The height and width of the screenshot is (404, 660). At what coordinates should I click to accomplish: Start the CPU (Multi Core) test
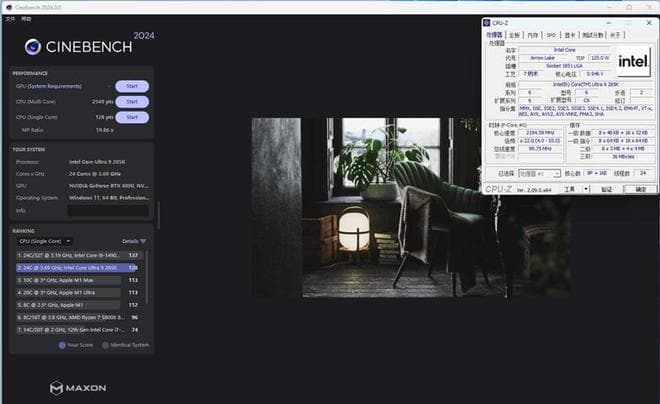[131, 102]
